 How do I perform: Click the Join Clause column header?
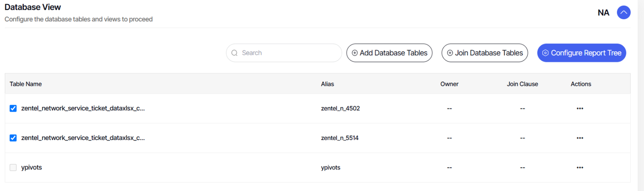[x=522, y=84]
